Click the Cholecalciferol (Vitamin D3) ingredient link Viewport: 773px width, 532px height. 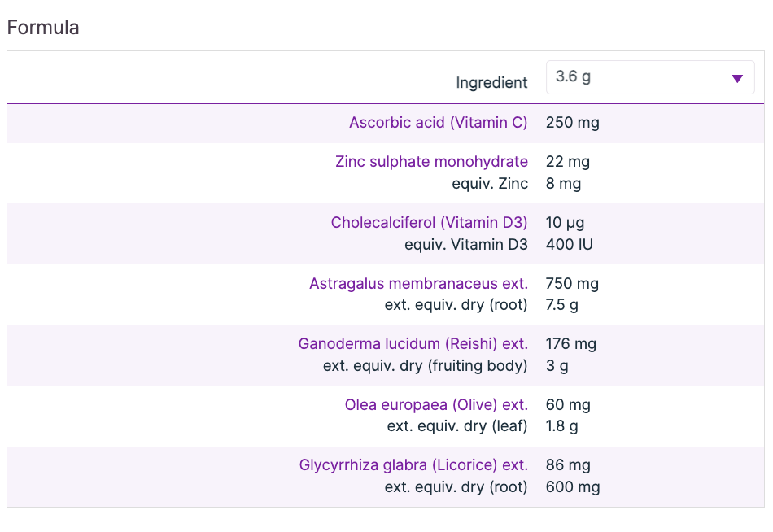[x=429, y=222]
